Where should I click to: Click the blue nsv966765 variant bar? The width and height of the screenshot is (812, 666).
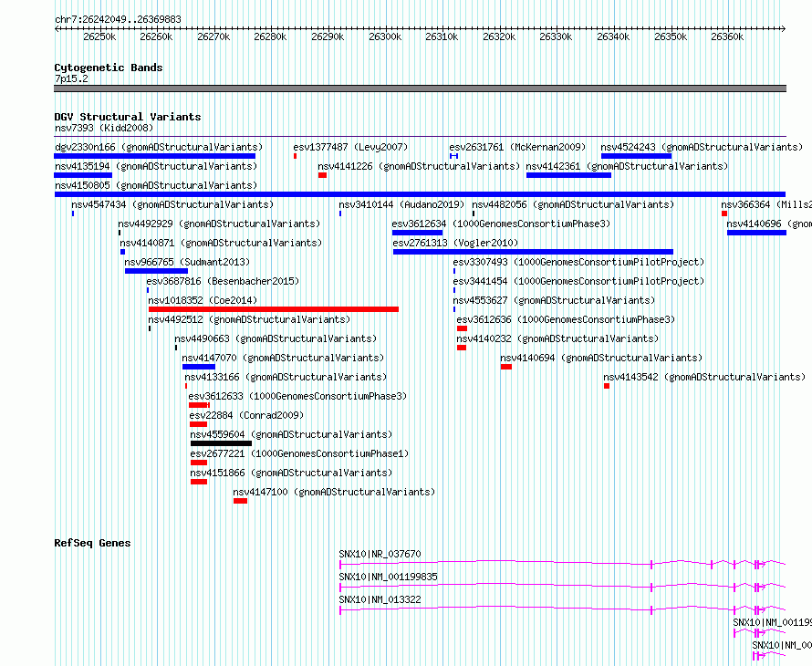pos(156,271)
